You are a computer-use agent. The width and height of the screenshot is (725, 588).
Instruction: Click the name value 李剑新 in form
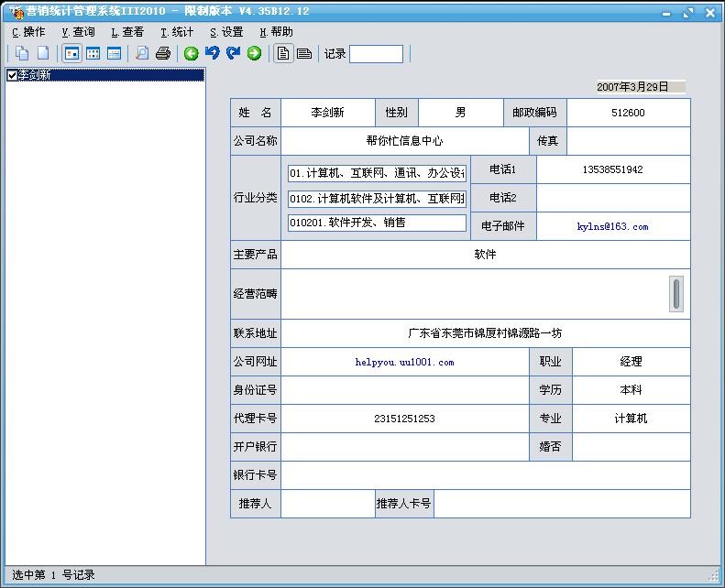[x=328, y=113]
